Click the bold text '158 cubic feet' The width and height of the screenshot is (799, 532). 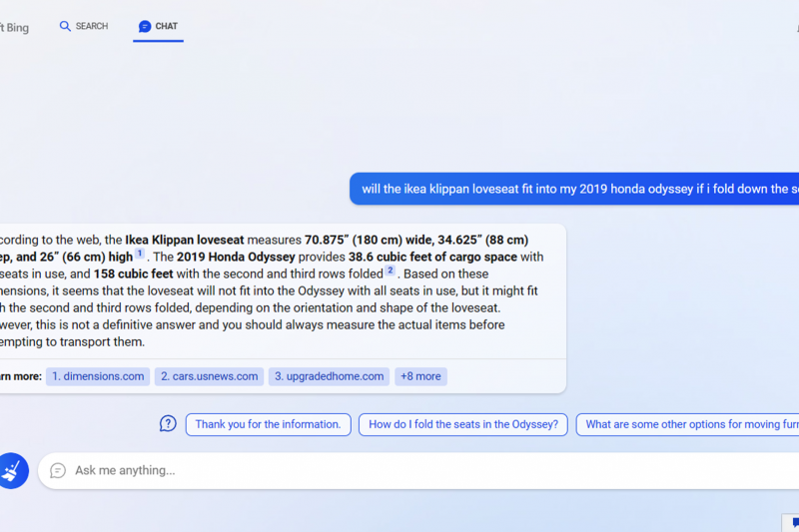133,273
